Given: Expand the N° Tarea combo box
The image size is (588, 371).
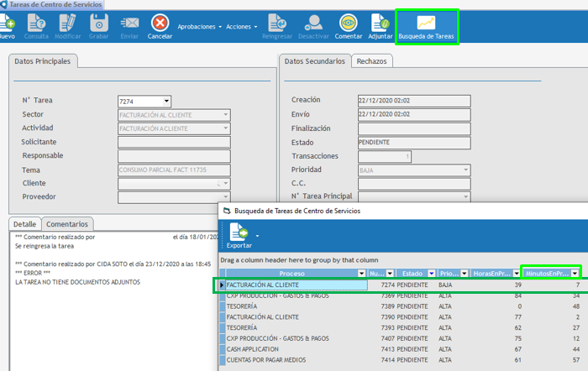Looking at the screenshot, I should (166, 102).
